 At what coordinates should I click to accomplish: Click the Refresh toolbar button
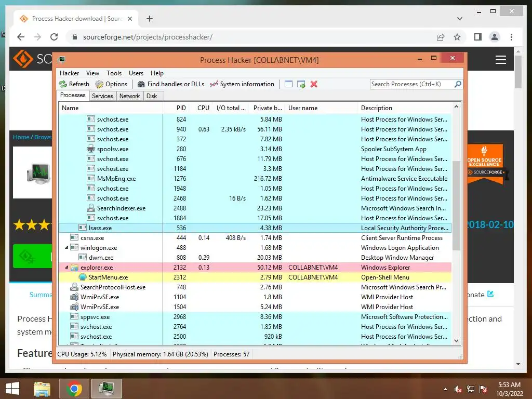(74, 84)
